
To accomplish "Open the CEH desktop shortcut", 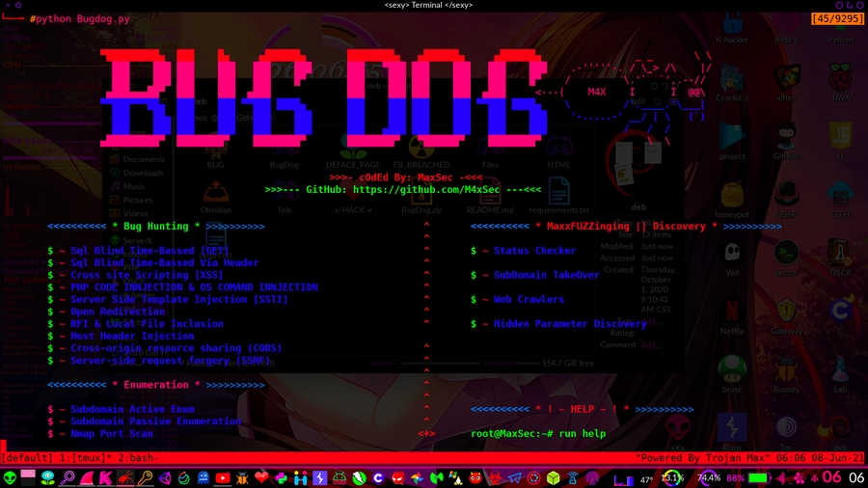I will tap(840, 195).
